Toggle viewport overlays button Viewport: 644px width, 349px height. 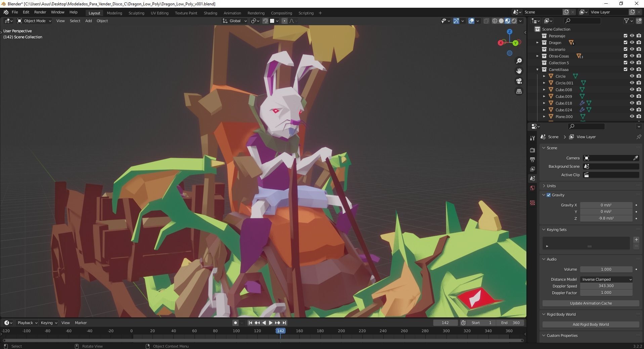pyautogui.click(x=471, y=21)
